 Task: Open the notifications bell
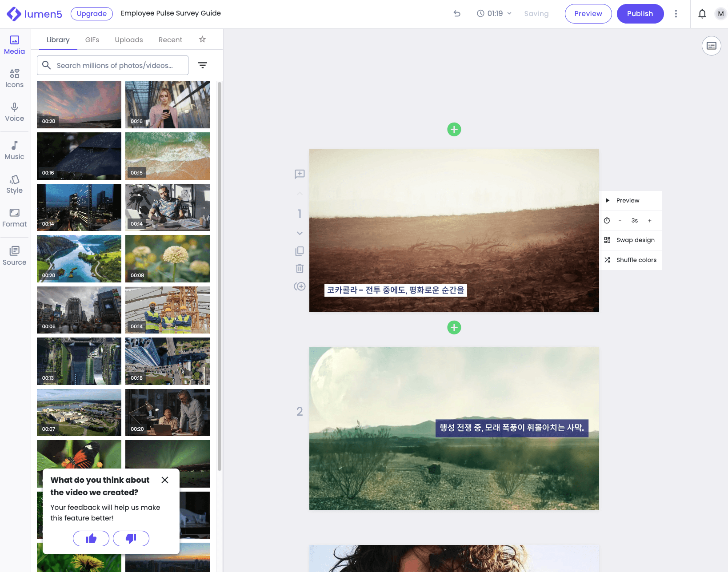tap(702, 14)
